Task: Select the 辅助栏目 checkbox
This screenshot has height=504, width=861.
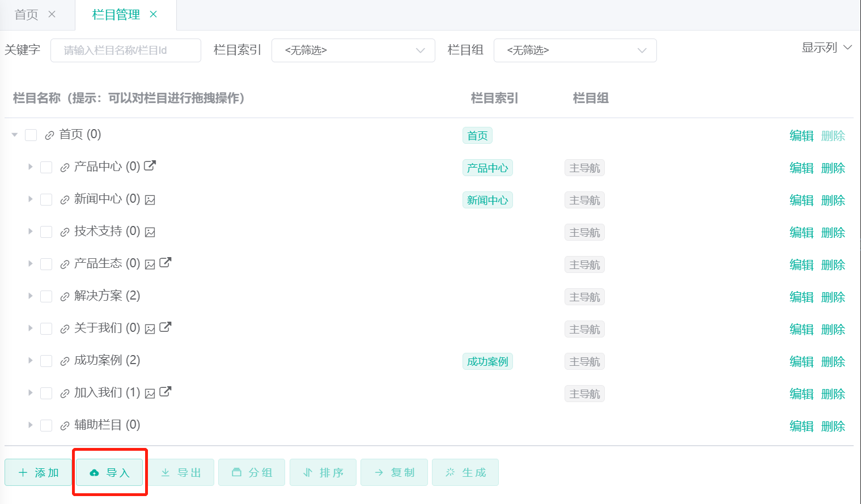Action: pos(46,426)
